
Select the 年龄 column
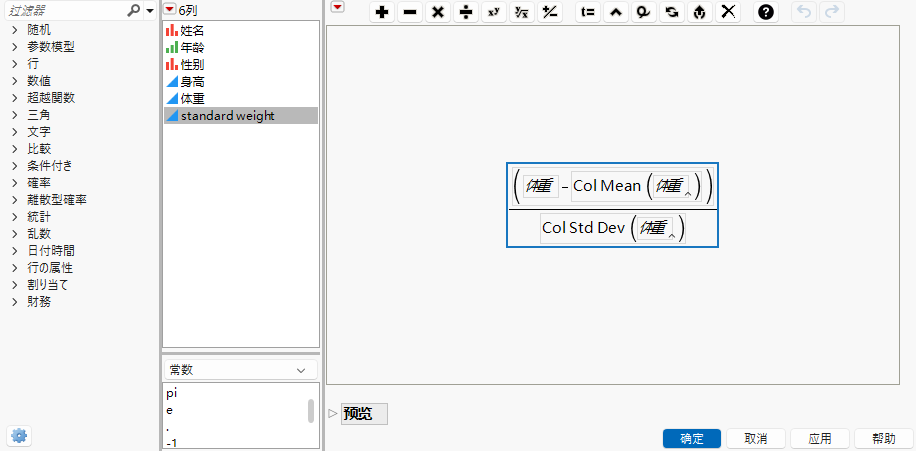(241, 47)
